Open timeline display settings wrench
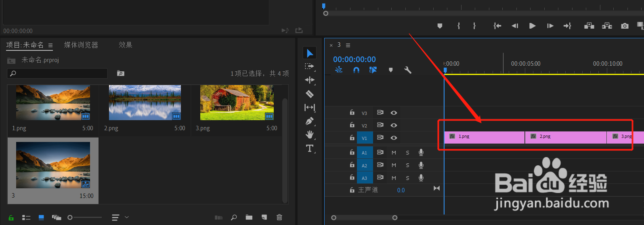Viewport: 644px width, 225px height. click(x=408, y=70)
